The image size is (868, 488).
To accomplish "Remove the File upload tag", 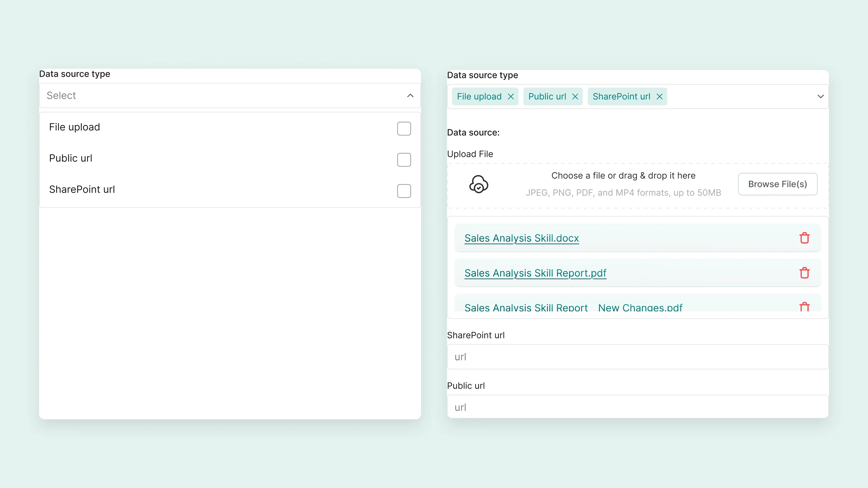I will click(x=511, y=97).
